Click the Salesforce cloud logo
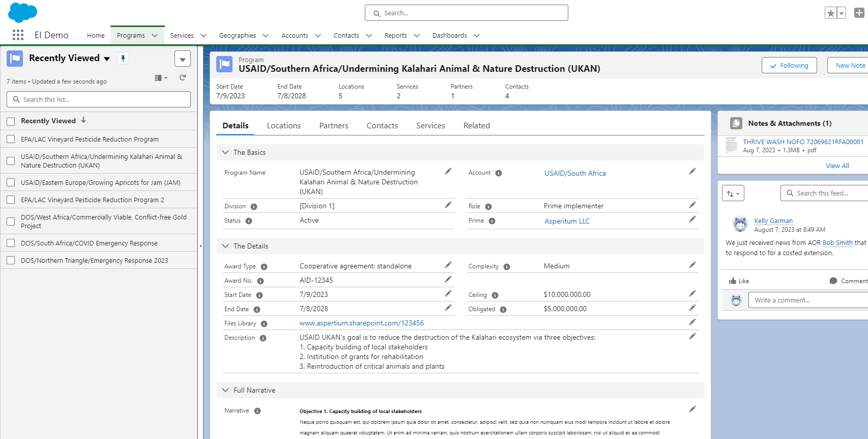This screenshot has width=868, height=439. click(23, 13)
